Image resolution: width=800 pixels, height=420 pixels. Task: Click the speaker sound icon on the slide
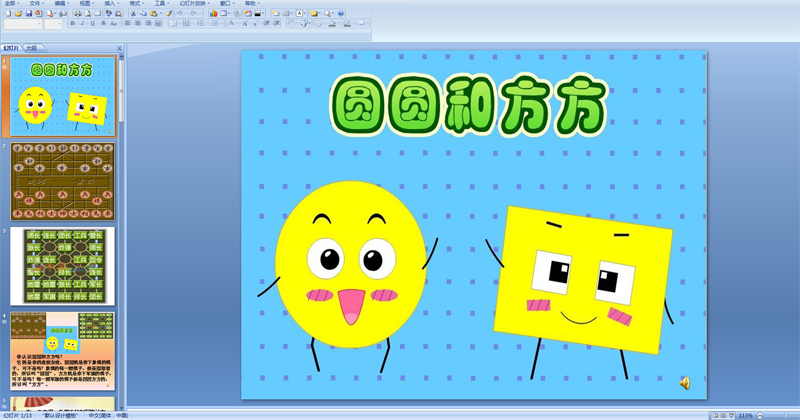coord(685,383)
